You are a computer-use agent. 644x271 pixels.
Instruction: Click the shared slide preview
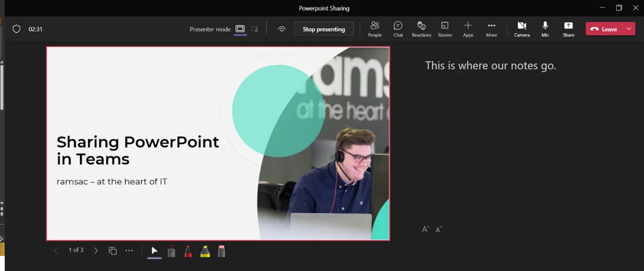tap(218, 144)
